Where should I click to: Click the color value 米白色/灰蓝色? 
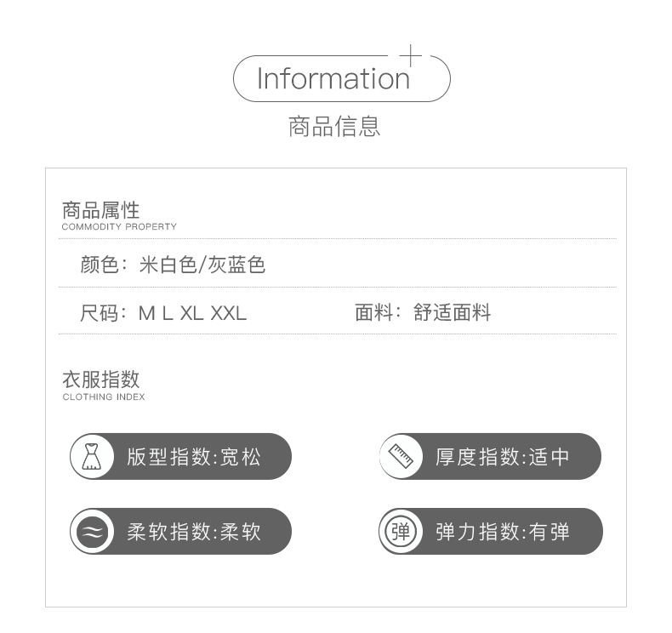202,265
